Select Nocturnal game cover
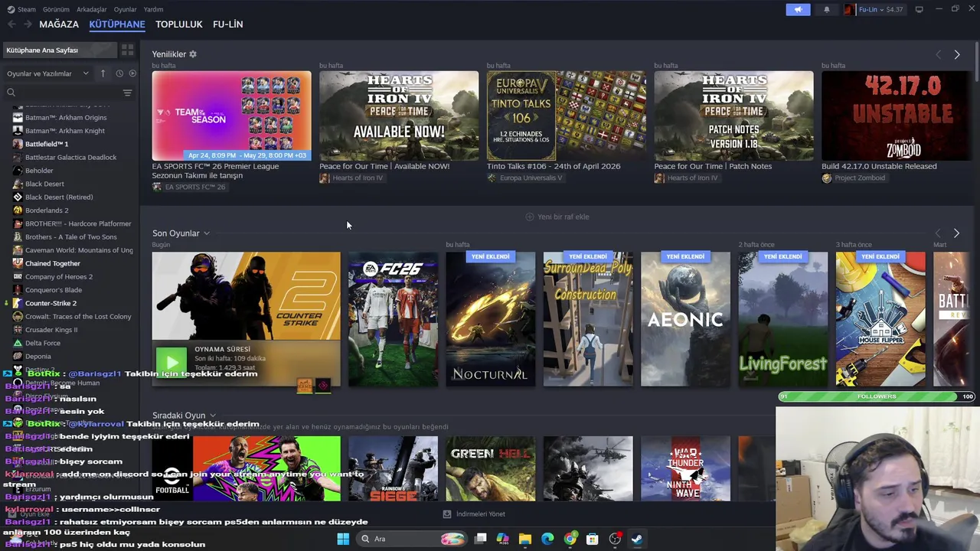 [491, 319]
